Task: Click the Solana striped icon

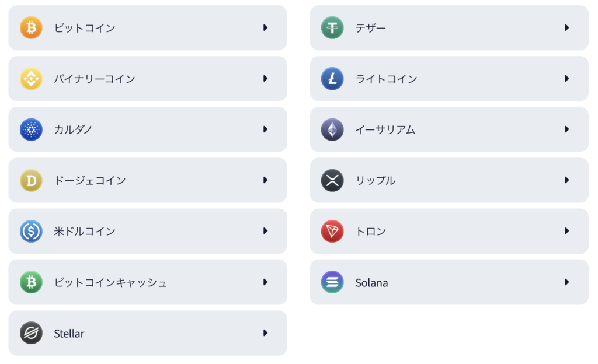Action: [x=332, y=282]
